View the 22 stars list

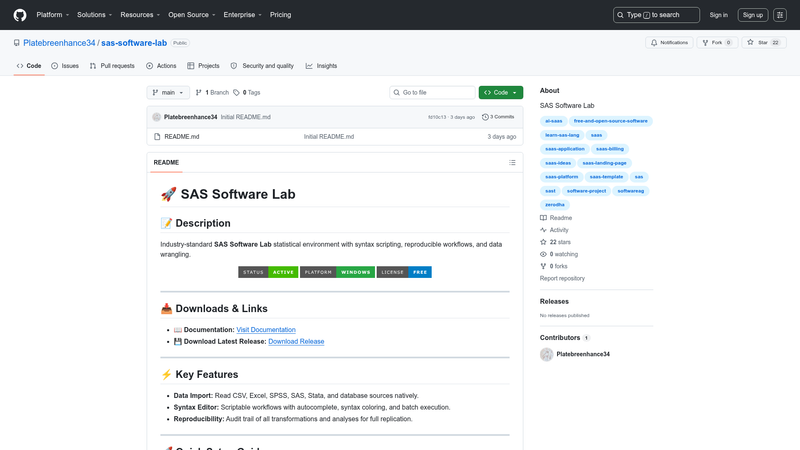click(556, 242)
